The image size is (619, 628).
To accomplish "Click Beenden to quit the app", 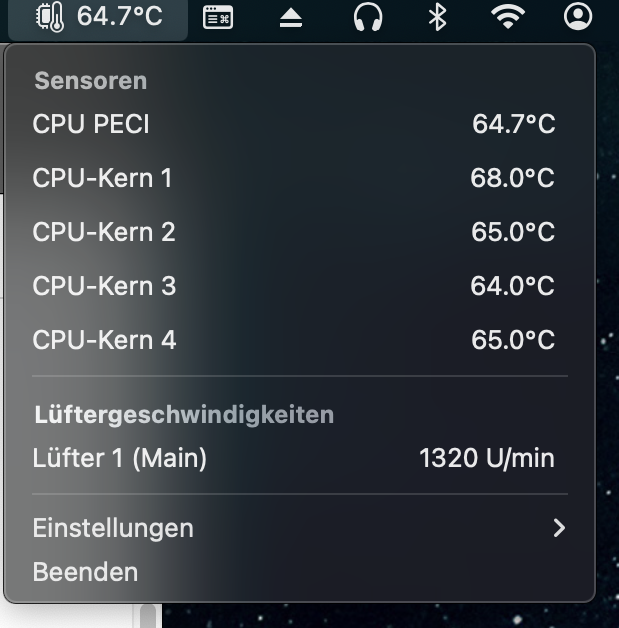I will [85, 573].
